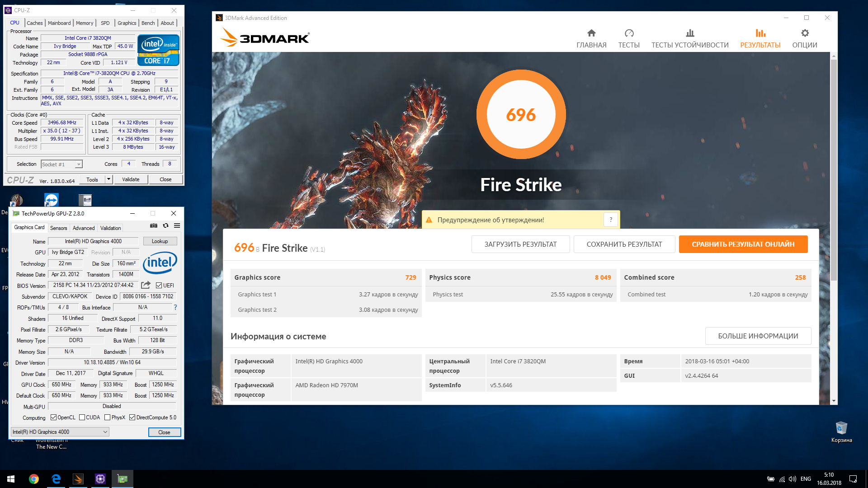Screen dimensions: 868x488
Task: Click СРАВНИТЬ РЕЗУЛЬТАТ ОНЛАЙН button
Action: tap(743, 244)
